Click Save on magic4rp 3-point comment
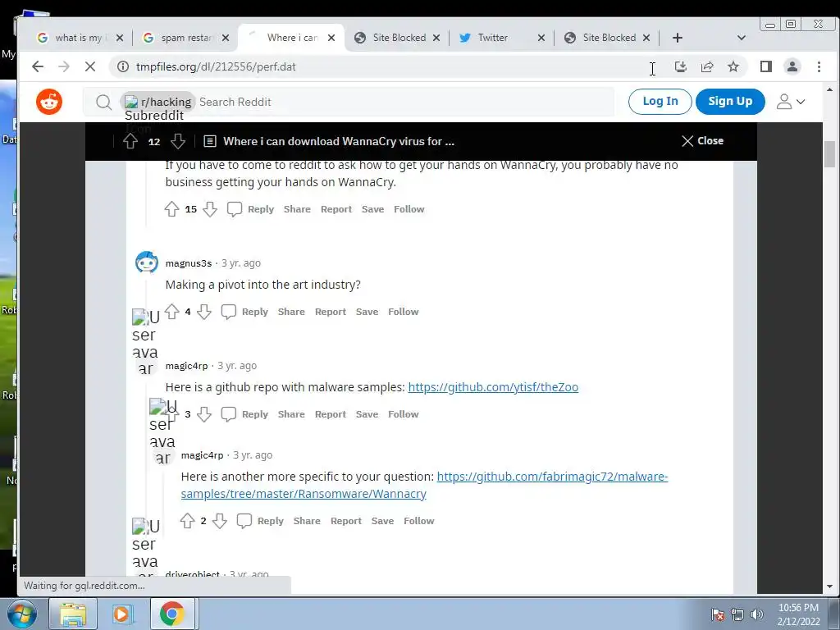 (x=367, y=414)
